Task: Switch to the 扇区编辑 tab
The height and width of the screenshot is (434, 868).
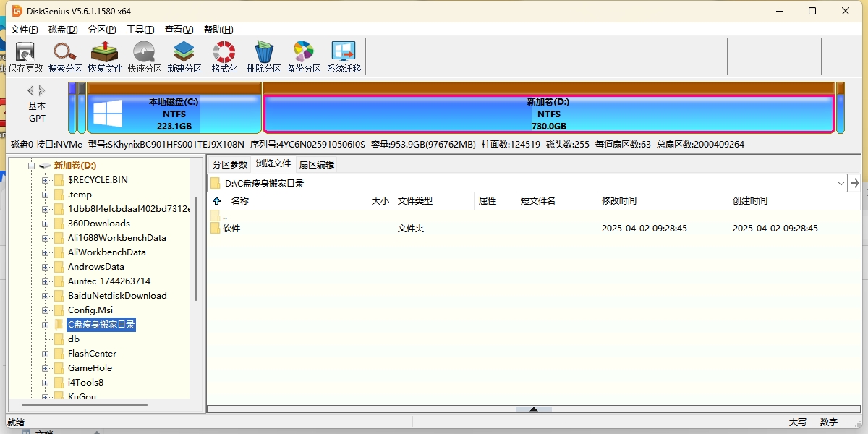Action: point(317,165)
